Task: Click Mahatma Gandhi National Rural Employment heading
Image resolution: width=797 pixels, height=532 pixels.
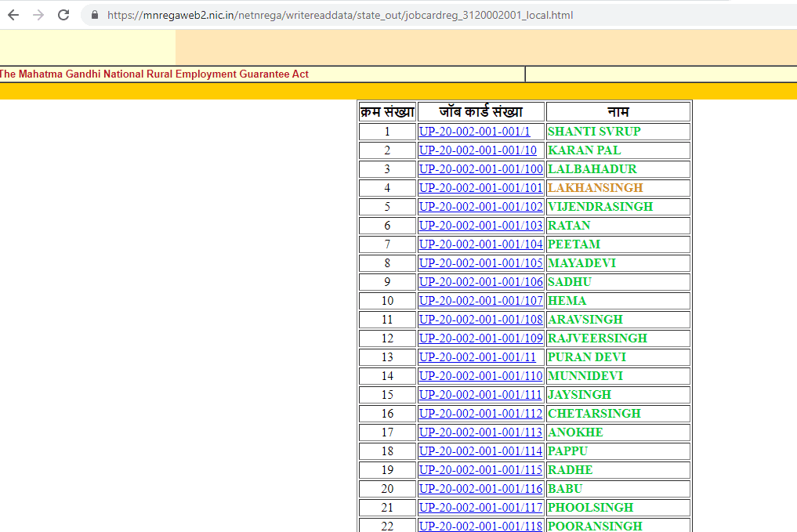Action: tap(154, 74)
